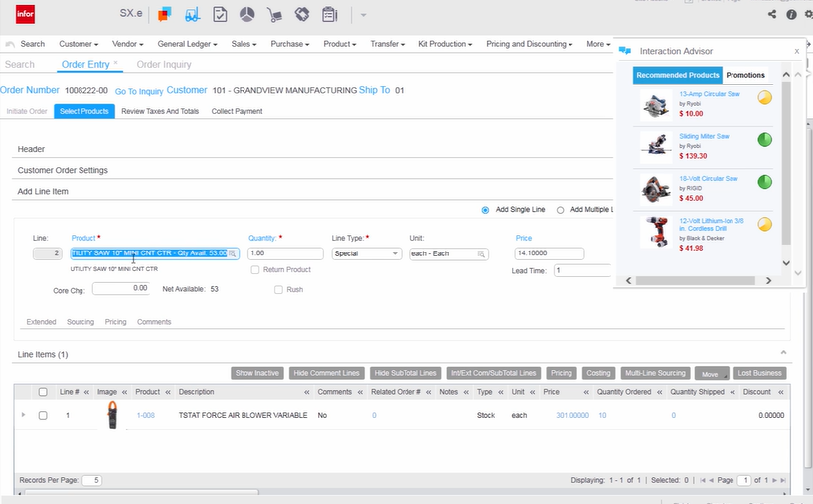Open the pie chart icon in toolbar

tap(246, 15)
